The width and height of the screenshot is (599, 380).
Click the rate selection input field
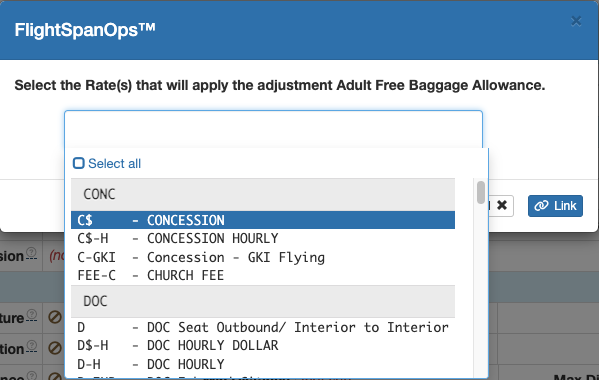click(274, 129)
